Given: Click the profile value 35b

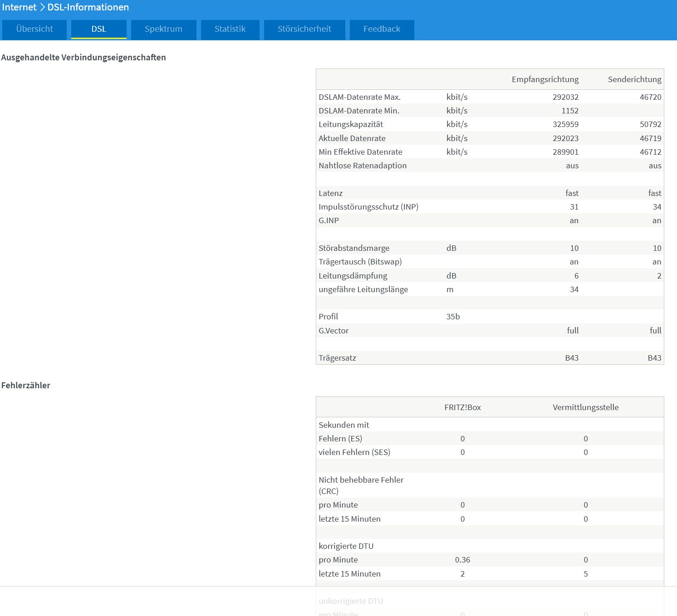Looking at the screenshot, I should 453,317.
